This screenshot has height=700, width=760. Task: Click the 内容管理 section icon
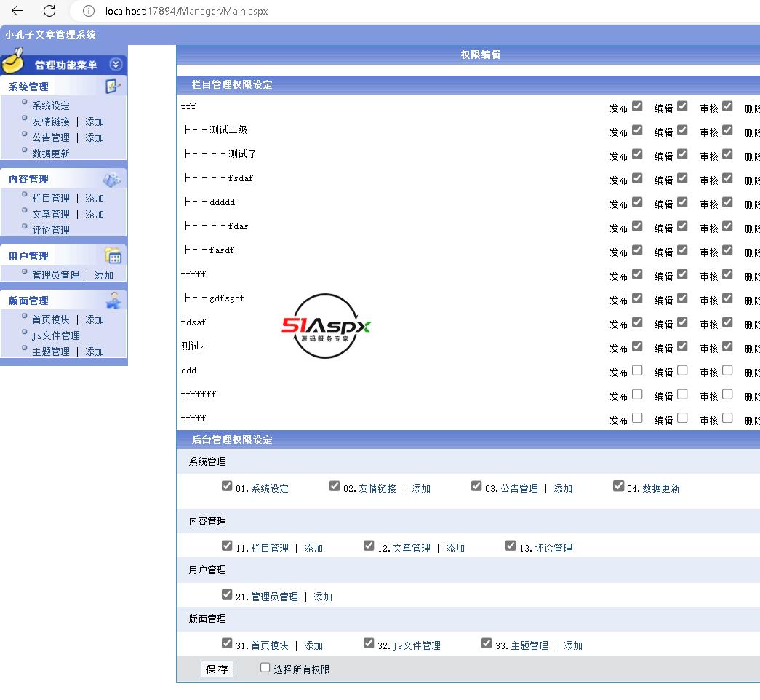click(x=112, y=179)
